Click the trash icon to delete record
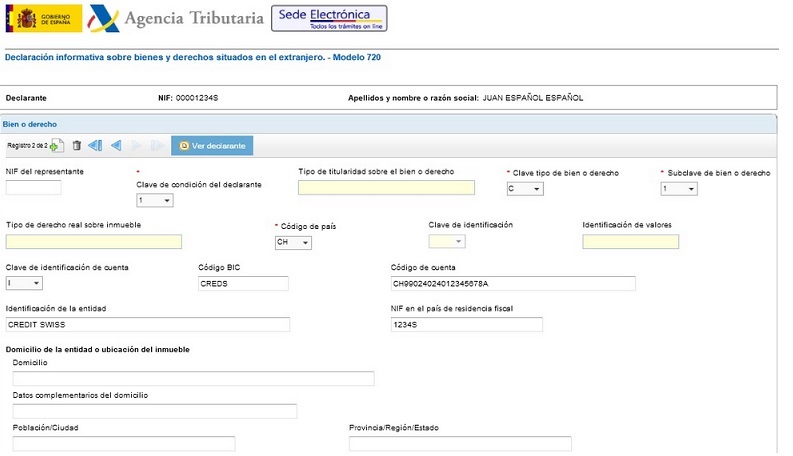The width and height of the screenshot is (793, 456). click(76, 146)
